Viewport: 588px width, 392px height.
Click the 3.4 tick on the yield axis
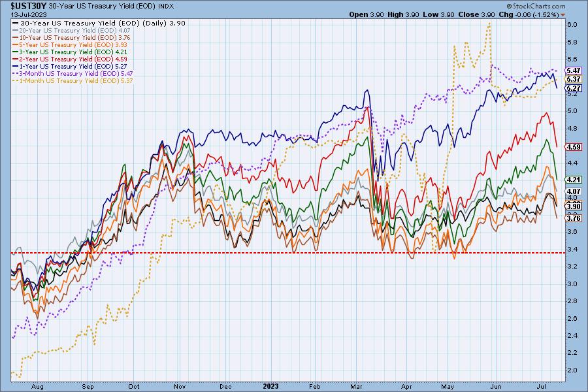tap(572, 249)
